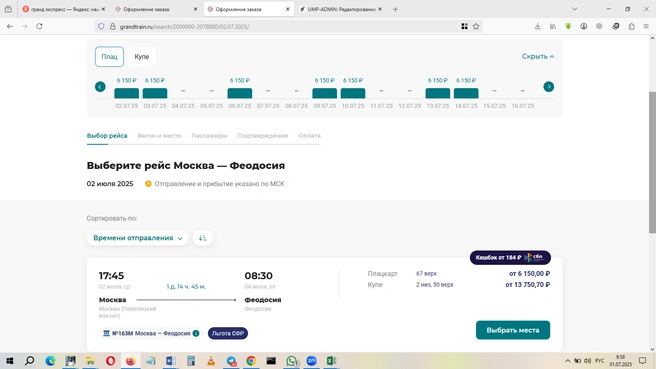Reload the page
The height and width of the screenshot is (369, 656).
tap(39, 26)
